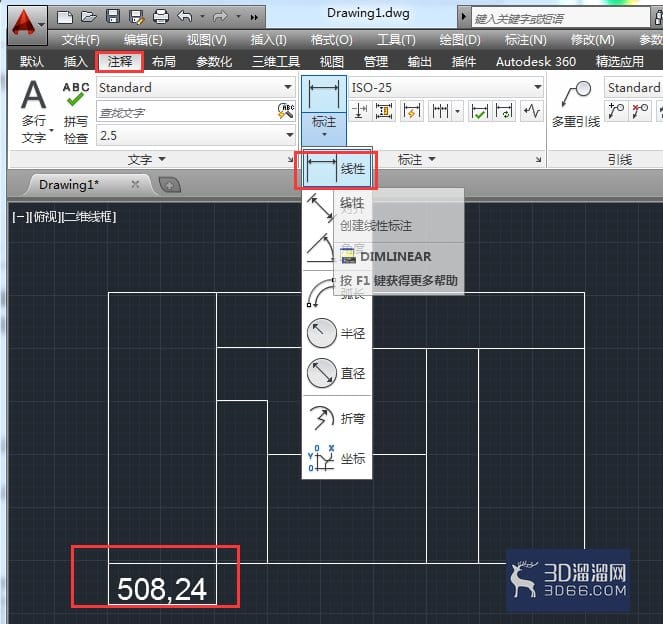
Task: Switch to the 插件 ribbon tab
Action: pos(463,62)
